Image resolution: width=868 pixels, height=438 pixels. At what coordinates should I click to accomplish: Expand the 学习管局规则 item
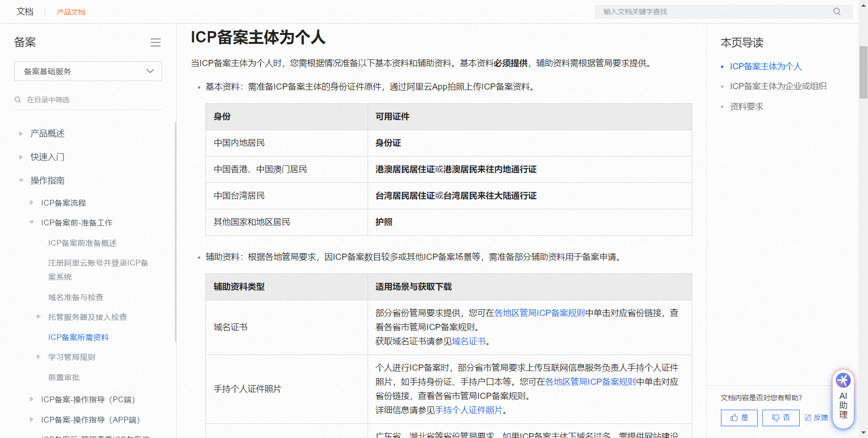tap(39, 357)
